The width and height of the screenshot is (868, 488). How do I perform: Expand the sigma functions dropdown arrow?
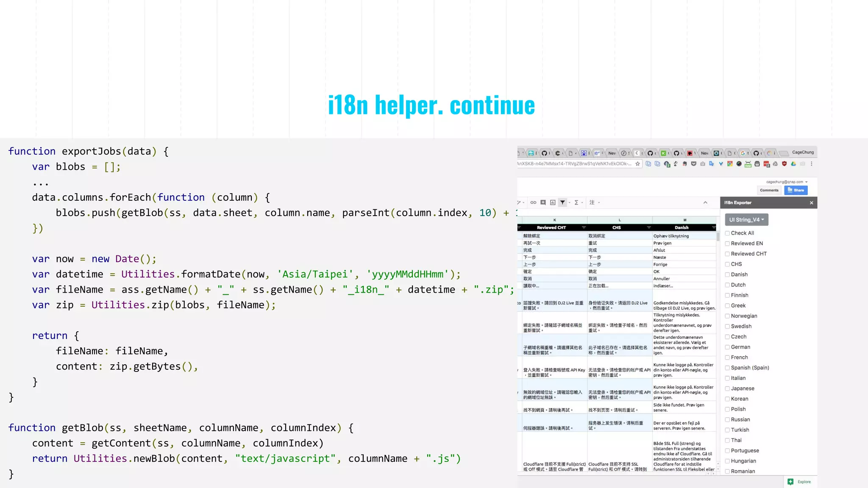[x=582, y=203]
